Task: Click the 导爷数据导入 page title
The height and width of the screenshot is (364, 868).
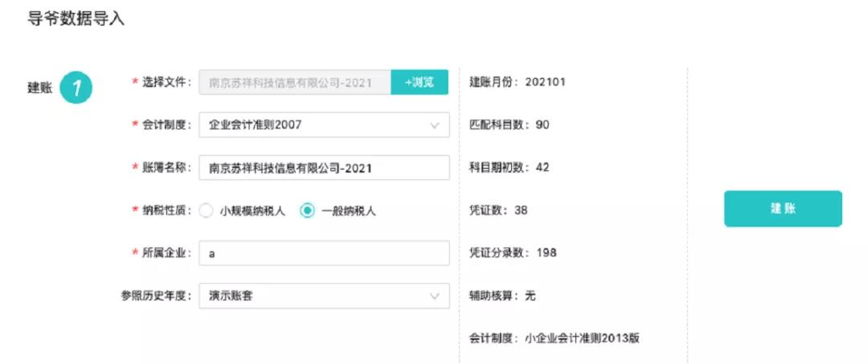Action: pyautogui.click(x=76, y=18)
